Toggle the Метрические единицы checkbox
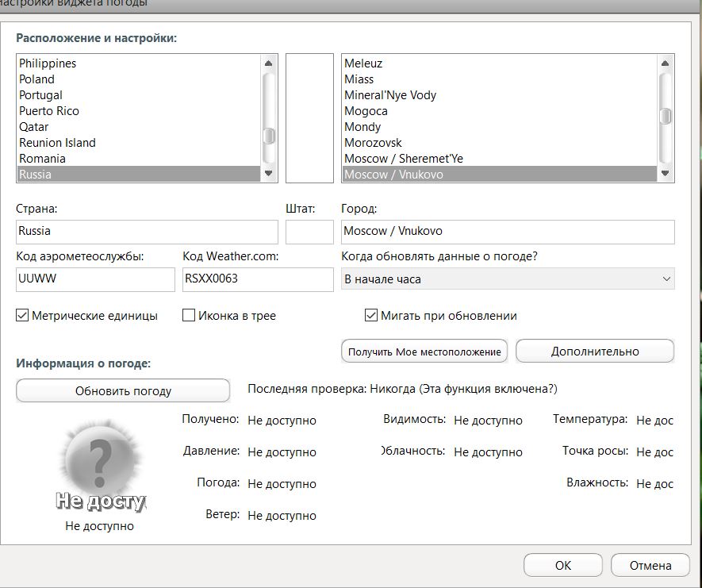Viewport: 702px width, 588px height. pyautogui.click(x=22, y=316)
